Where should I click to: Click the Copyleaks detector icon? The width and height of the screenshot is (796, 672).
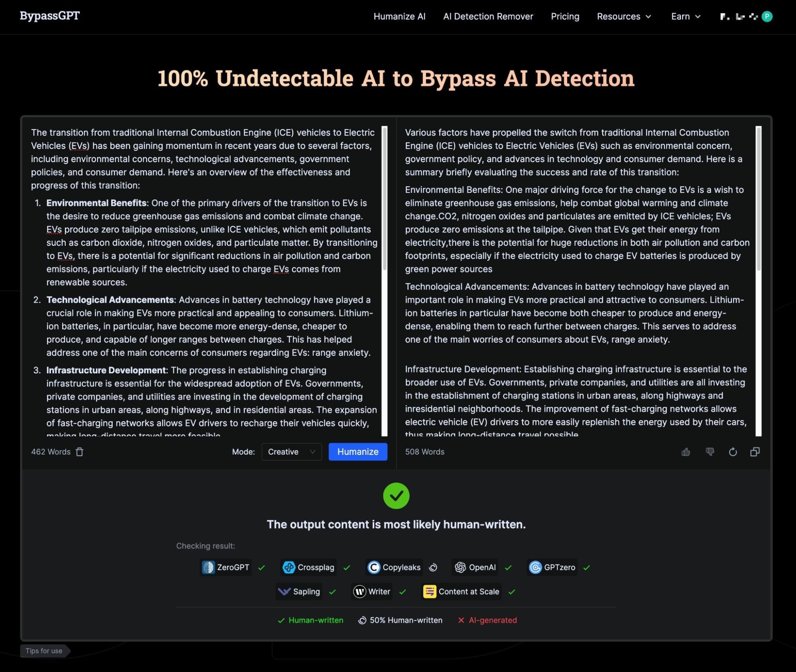[374, 567]
